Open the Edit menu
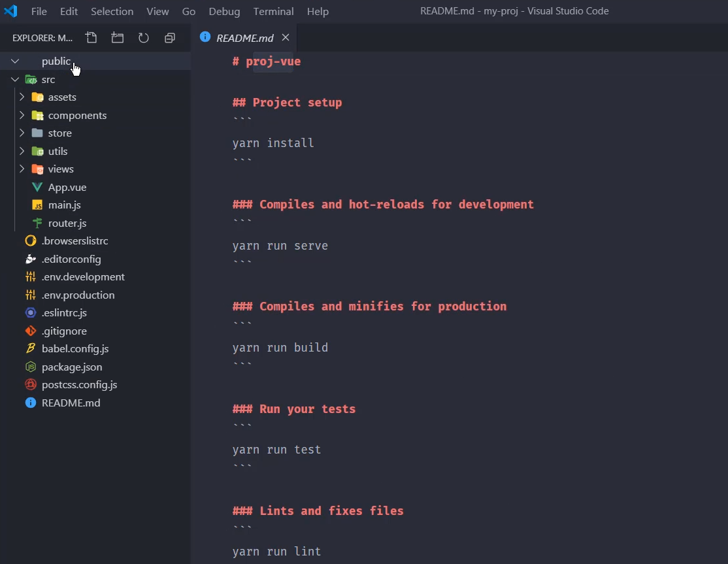Screen dimensions: 728x564 click(x=69, y=11)
